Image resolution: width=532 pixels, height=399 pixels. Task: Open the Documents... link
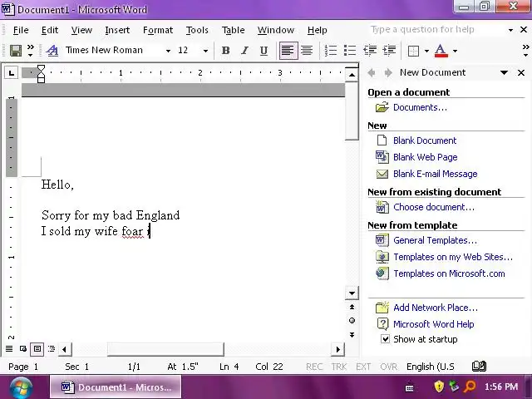pos(420,107)
